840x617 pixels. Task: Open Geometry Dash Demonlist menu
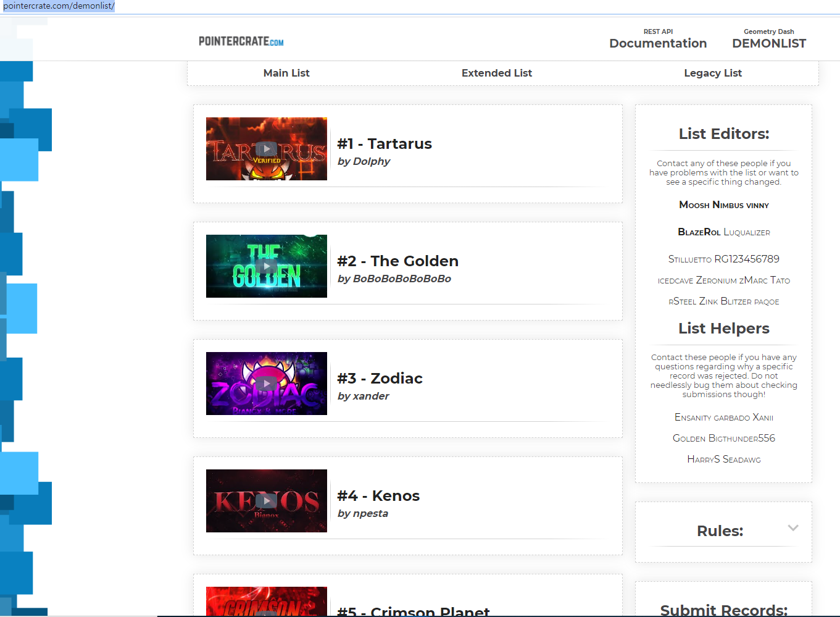tap(769, 39)
